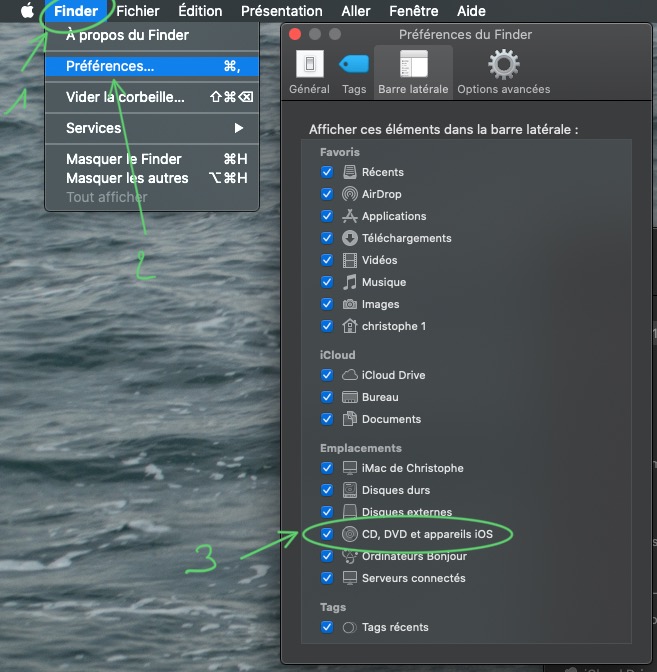Image resolution: width=657 pixels, height=672 pixels.
Task: Click the Applications icon in the list
Action: (350, 216)
